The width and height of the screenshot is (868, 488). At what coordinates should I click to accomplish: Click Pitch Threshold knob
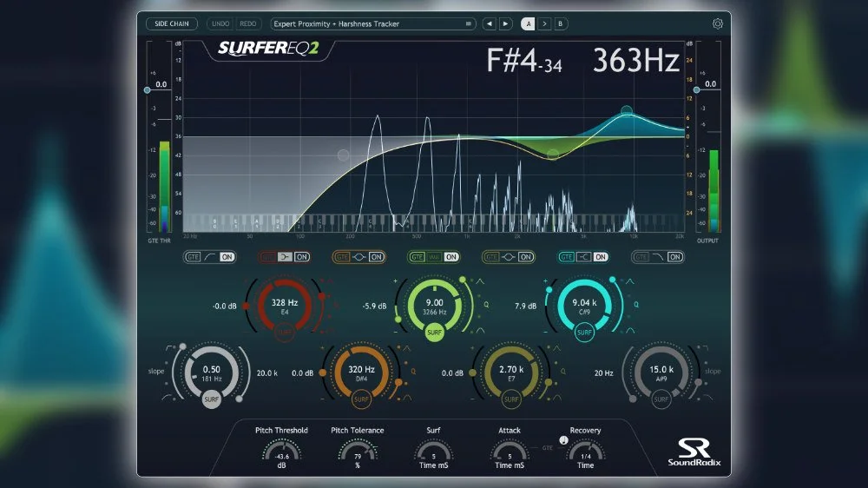[x=282, y=451]
